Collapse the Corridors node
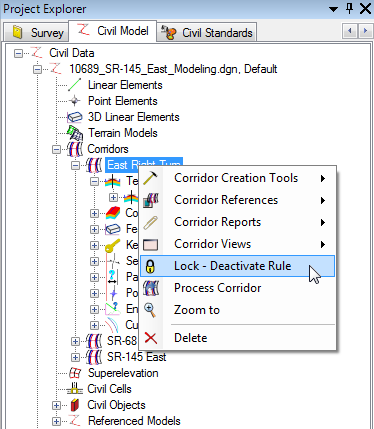This screenshot has height=429, width=374. pos(56,149)
